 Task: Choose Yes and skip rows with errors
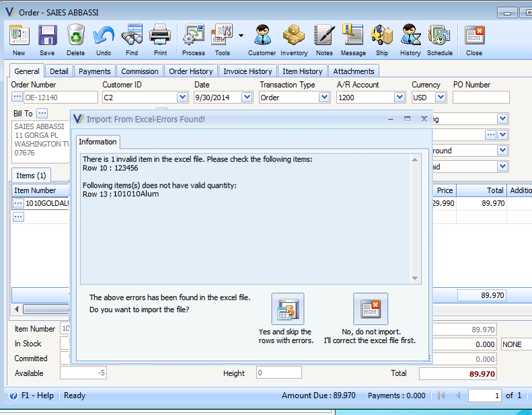[287, 309]
